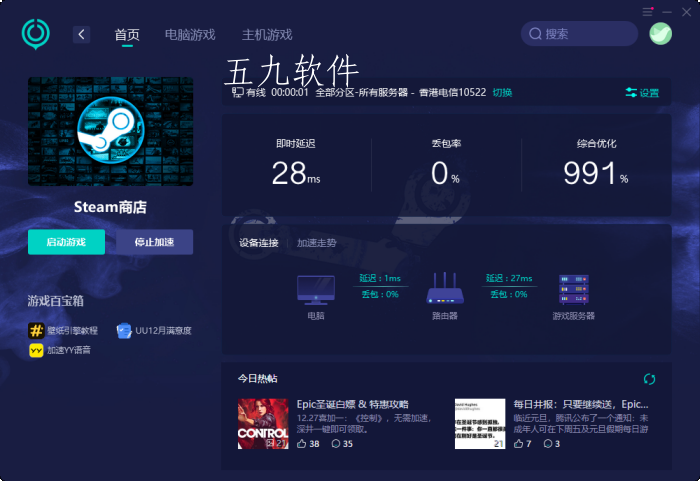Open the 每日井报 post thumbnail
Viewport: 700px width, 481px height.
[480, 423]
